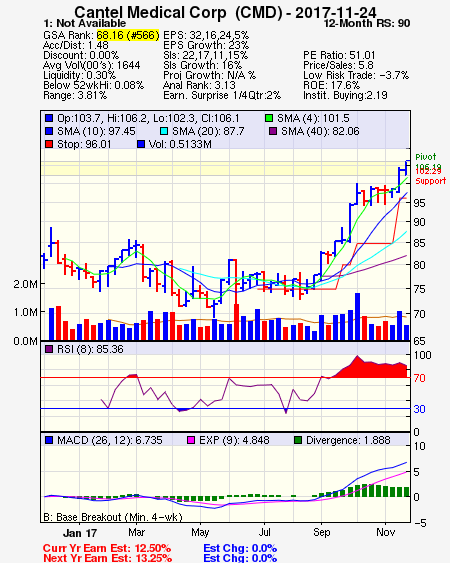Click the Nov date axis label
The height and width of the screenshot is (563, 450).
click(385, 532)
